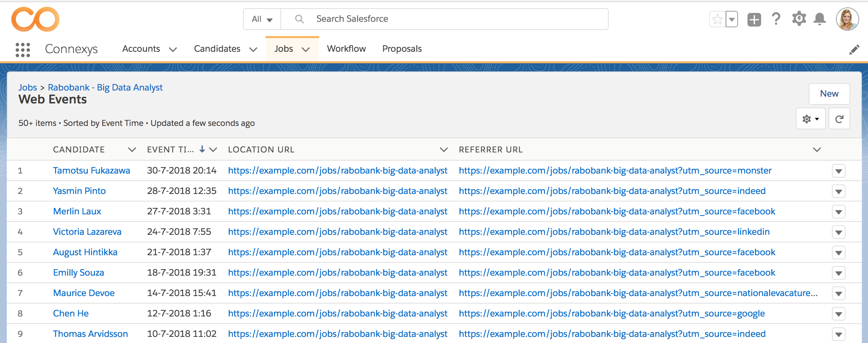This screenshot has height=343, width=868.
Task: Open list view controls gear dropdown
Action: click(x=810, y=119)
